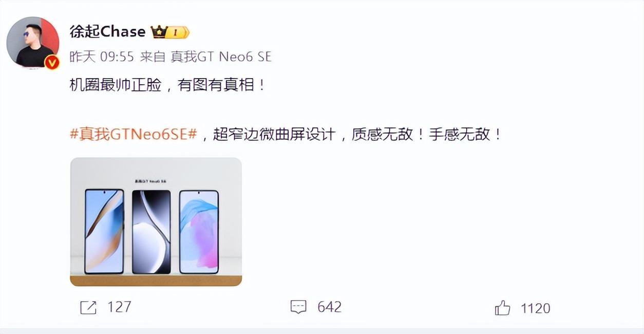Click the right phone with pink-blue wallpaper
This screenshot has width=644, height=334.
(x=199, y=232)
